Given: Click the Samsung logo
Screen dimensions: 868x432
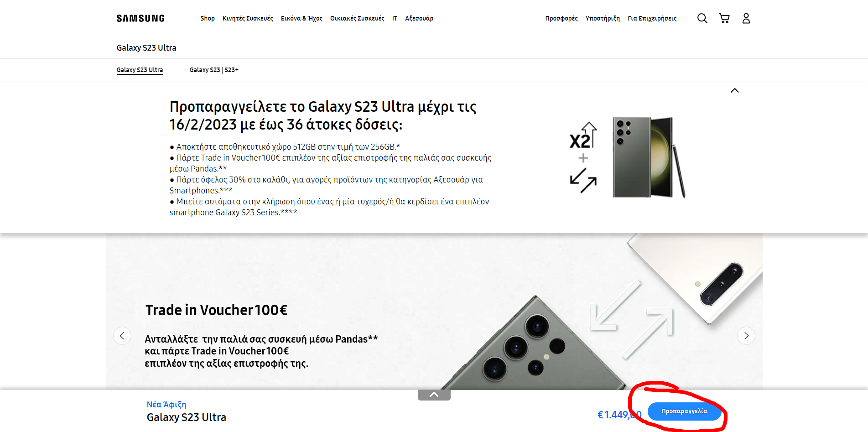Looking at the screenshot, I should pos(140,18).
